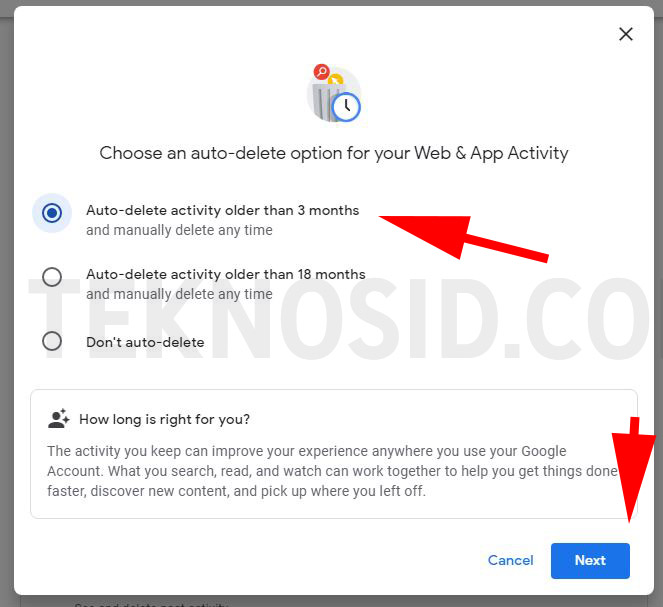Click the yellow cursor badge above the trash can

click(336, 79)
